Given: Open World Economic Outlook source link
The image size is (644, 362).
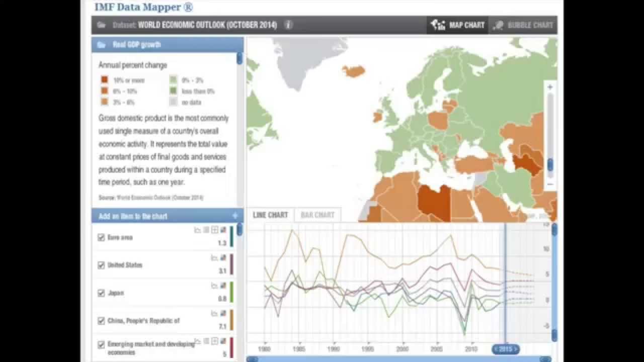Looking at the screenshot, I should (x=160, y=198).
